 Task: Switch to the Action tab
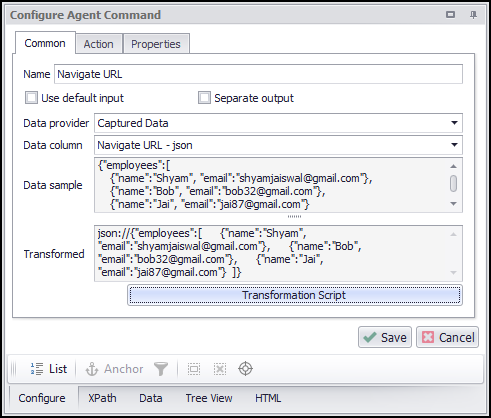(99, 44)
